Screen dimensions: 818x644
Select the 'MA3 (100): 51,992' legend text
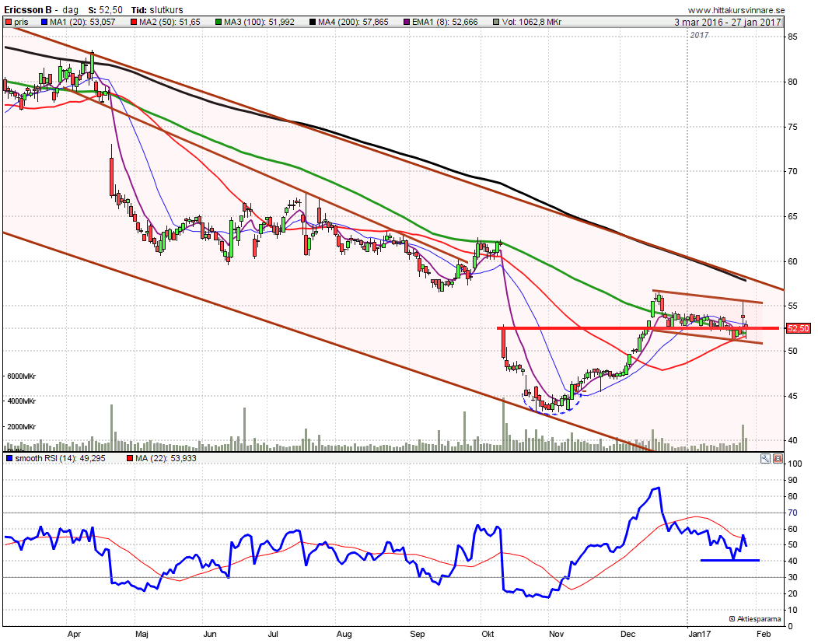coord(259,22)
